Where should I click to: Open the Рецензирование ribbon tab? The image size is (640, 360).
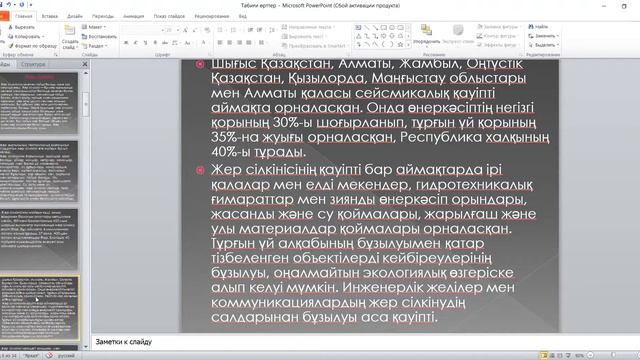(211, 16)
